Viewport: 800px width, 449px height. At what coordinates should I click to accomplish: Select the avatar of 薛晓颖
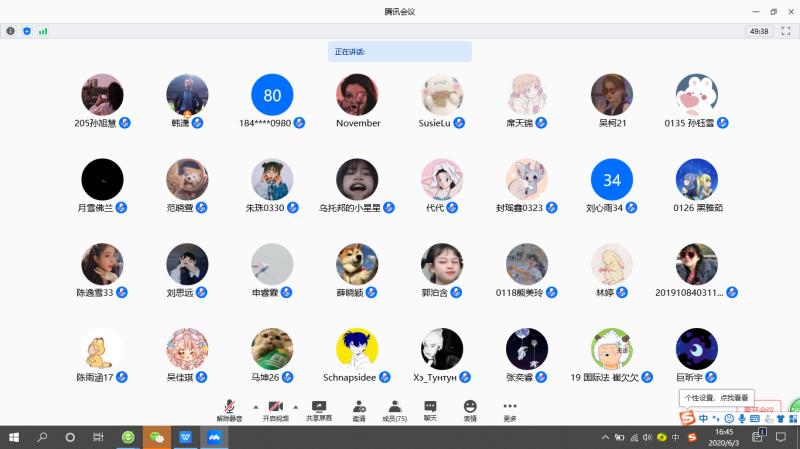[x=357, y=264]
